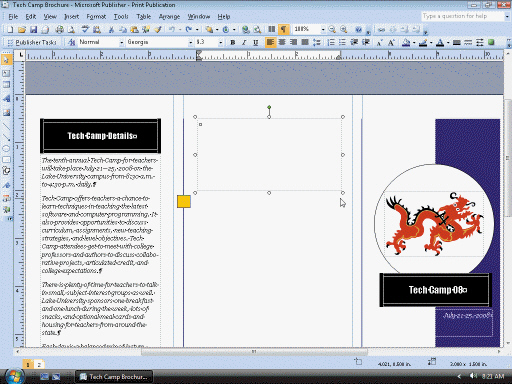The width and height of the screenshot is (512, 384).
Task: Select the dragon clip art image
Action: [434, 223]
